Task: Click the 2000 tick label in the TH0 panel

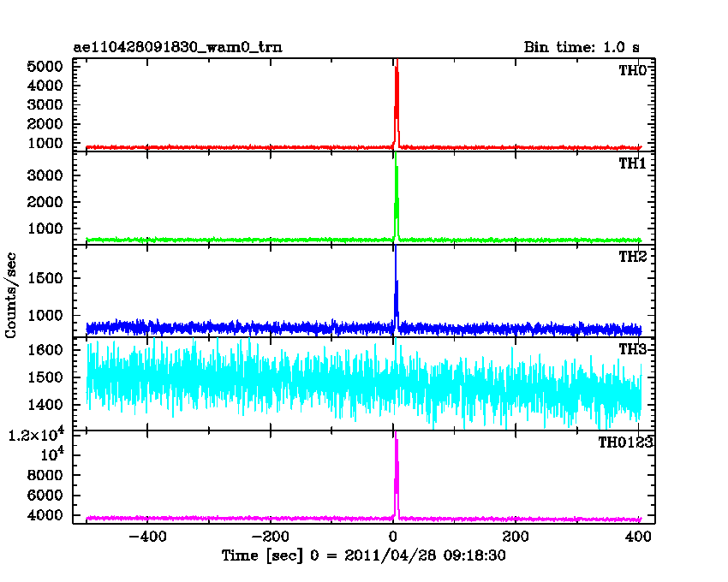Action: coord(45,124)
